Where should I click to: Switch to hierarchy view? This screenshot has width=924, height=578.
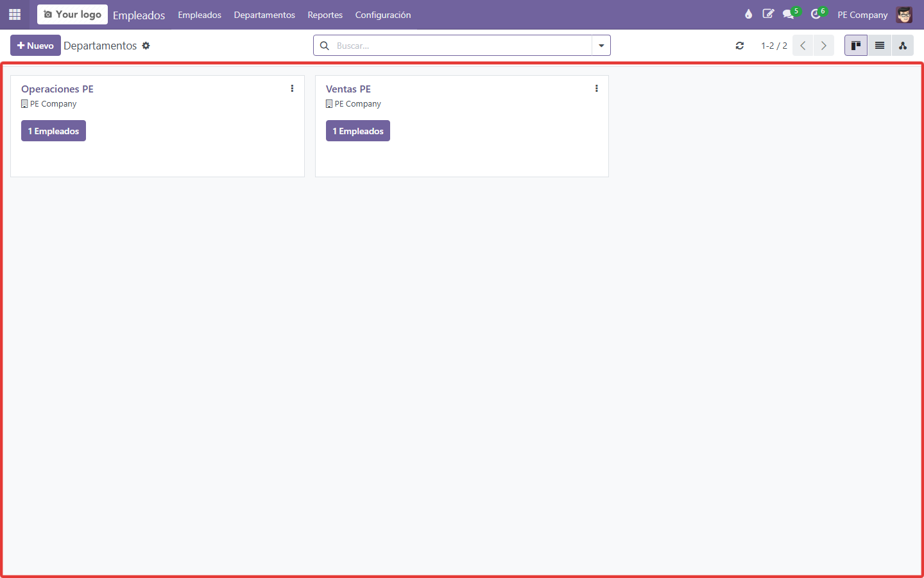point(903,46)
